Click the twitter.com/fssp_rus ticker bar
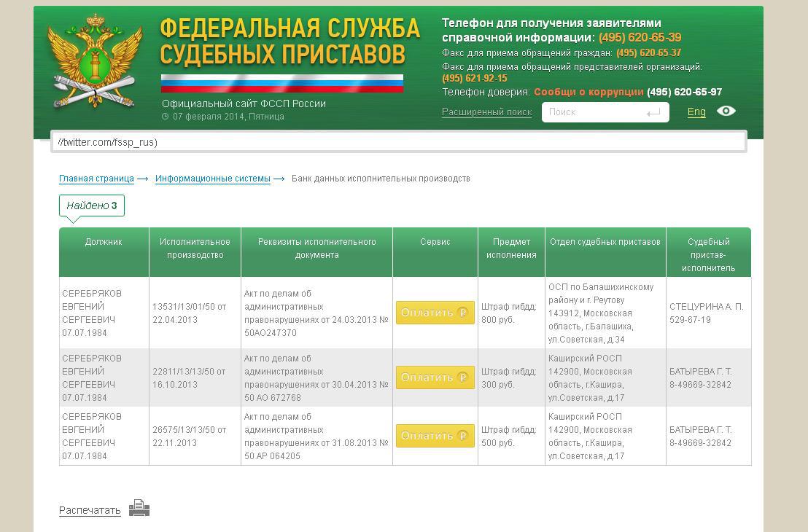This screenshot has height=532, width=808. point(398,142)
